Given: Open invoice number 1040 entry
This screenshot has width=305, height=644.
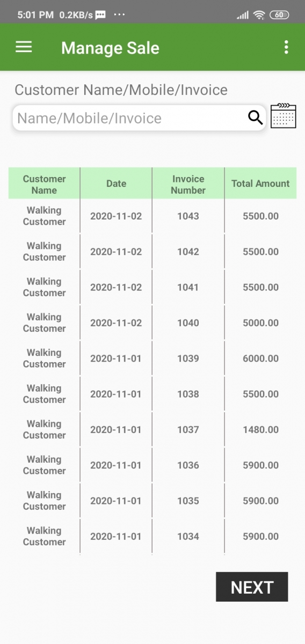Looking at the screenshot, I should [188, 323].
